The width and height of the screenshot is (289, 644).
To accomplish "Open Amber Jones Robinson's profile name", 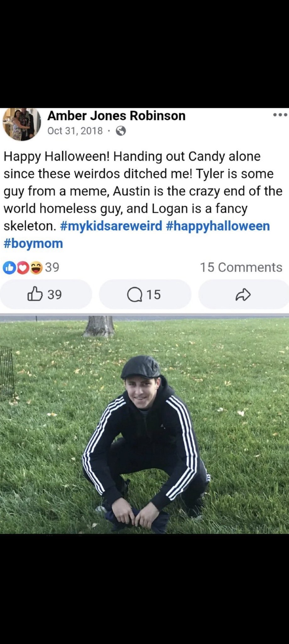I will (116, 116).
